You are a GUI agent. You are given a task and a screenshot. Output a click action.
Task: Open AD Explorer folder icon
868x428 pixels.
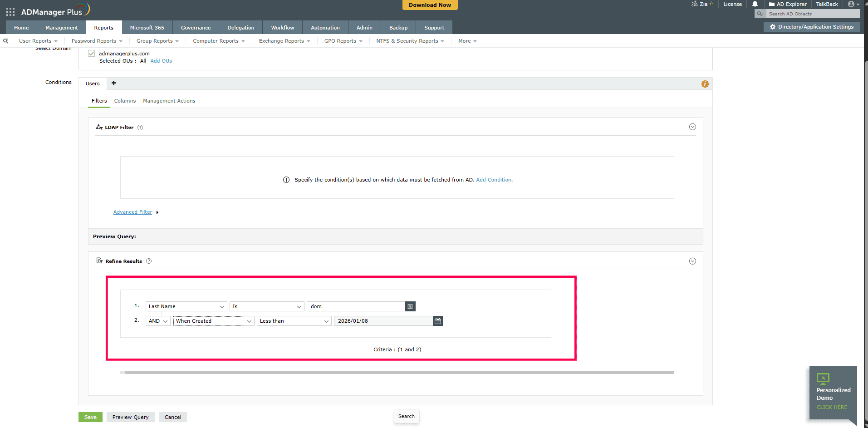[771, 4]
